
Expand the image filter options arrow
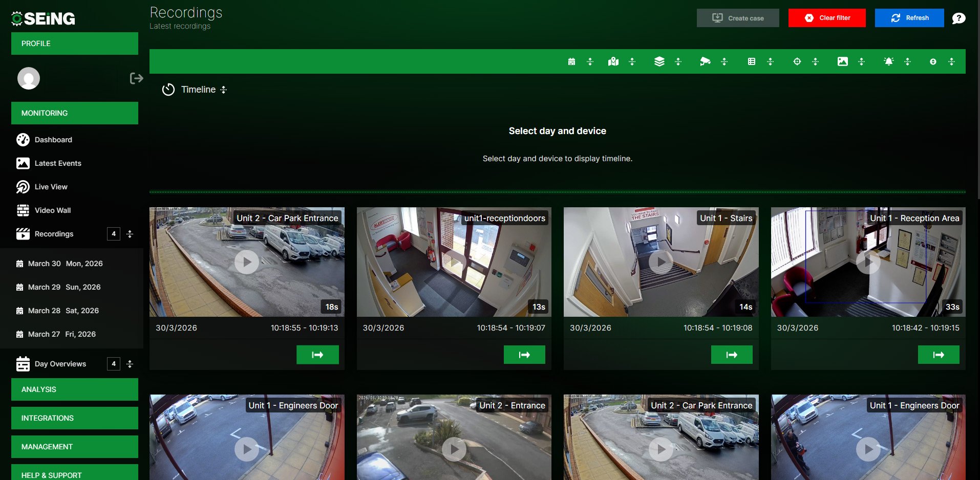(x=861, y=62)
